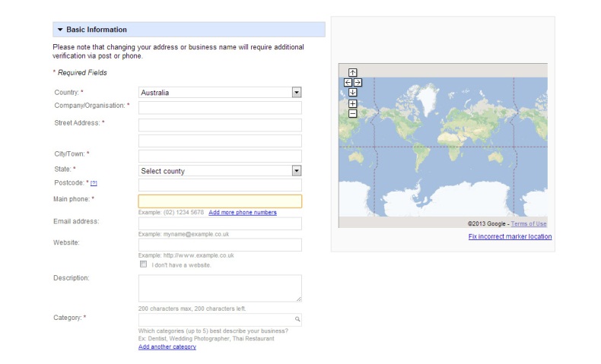
Task: Open the map's Terms of Use link
Action: pyautogui.click(x=529, y=224)
